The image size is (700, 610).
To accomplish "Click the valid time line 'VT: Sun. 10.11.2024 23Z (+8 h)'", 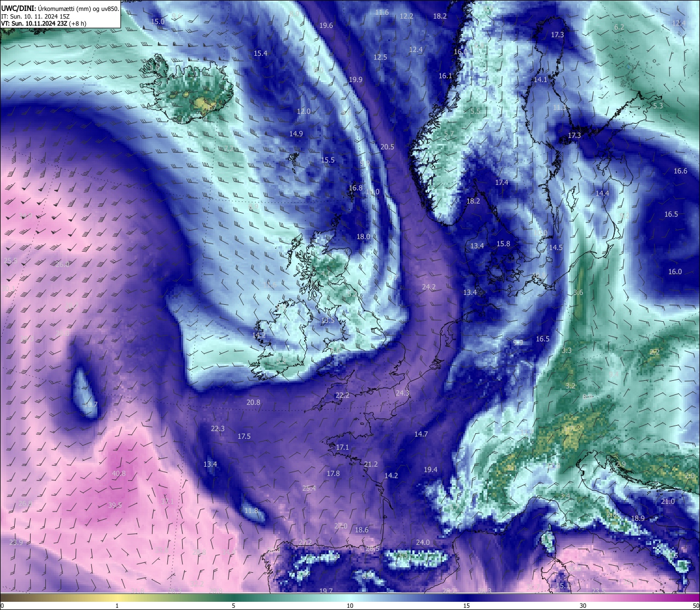I will [x=44, y=24].
